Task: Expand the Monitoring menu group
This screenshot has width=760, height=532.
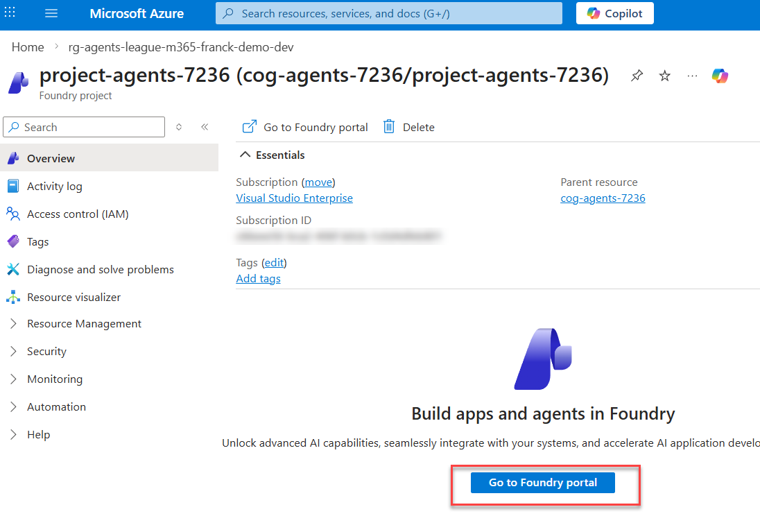Action: click(x=54, y=379)
